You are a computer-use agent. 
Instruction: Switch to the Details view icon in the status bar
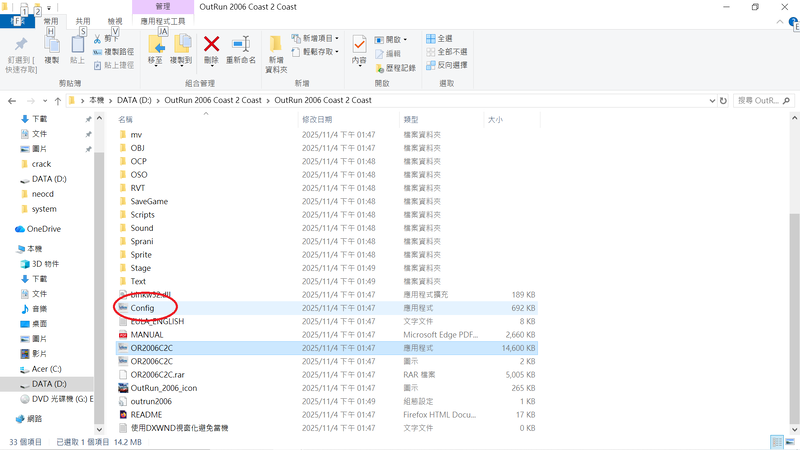(x=777, y=442)
